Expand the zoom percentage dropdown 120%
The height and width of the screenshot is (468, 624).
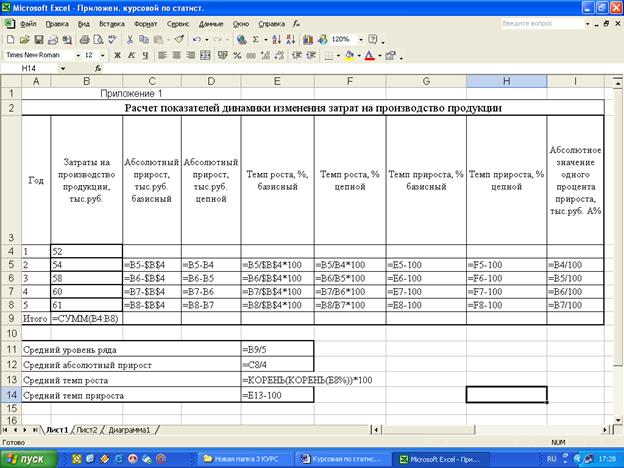362,39
